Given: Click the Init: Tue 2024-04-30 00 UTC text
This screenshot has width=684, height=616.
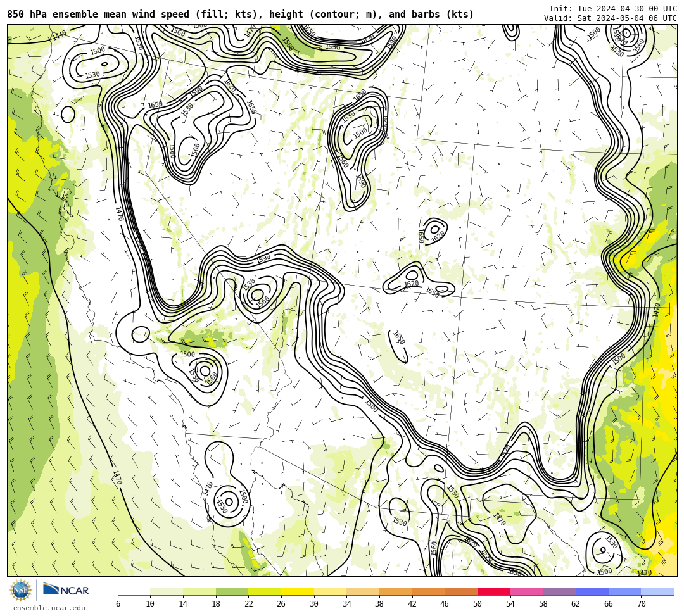Looking at the screenshot, I should [x=613, y=9].
